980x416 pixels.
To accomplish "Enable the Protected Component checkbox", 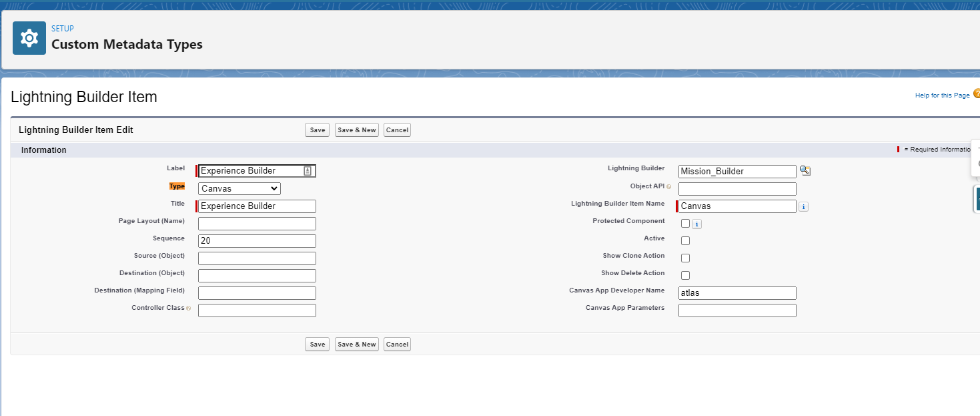I will tap(685, 224).
